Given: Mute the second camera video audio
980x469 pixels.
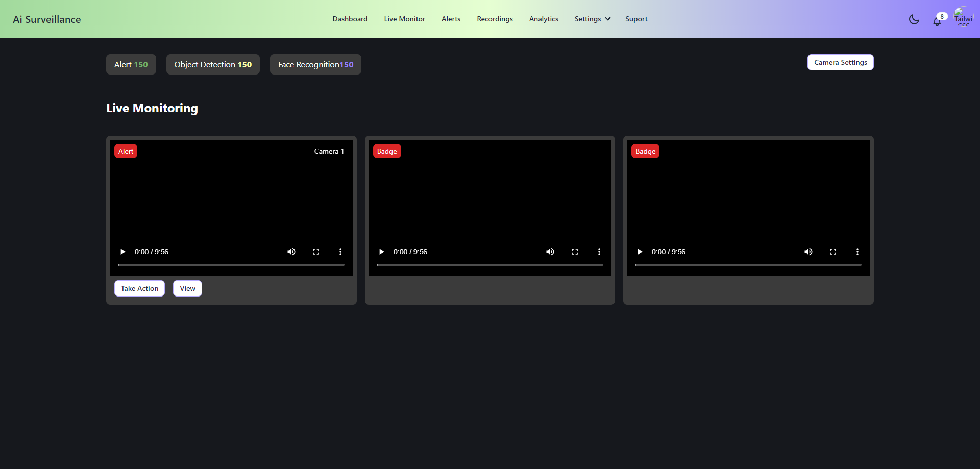Looking at the screenshot, I should [550, 252].
